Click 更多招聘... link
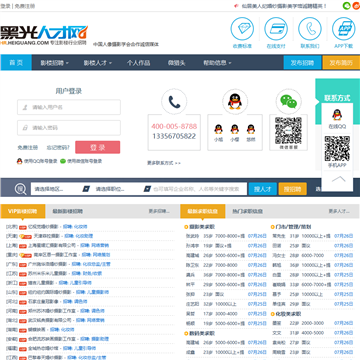Image resolution: width=360 pixels, height=360 pixels. tap(159, 211)
